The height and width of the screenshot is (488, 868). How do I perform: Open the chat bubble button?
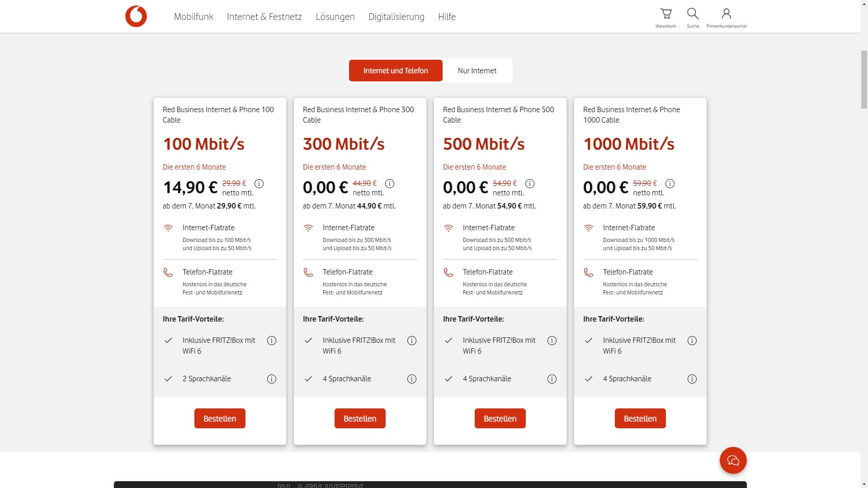733,460
